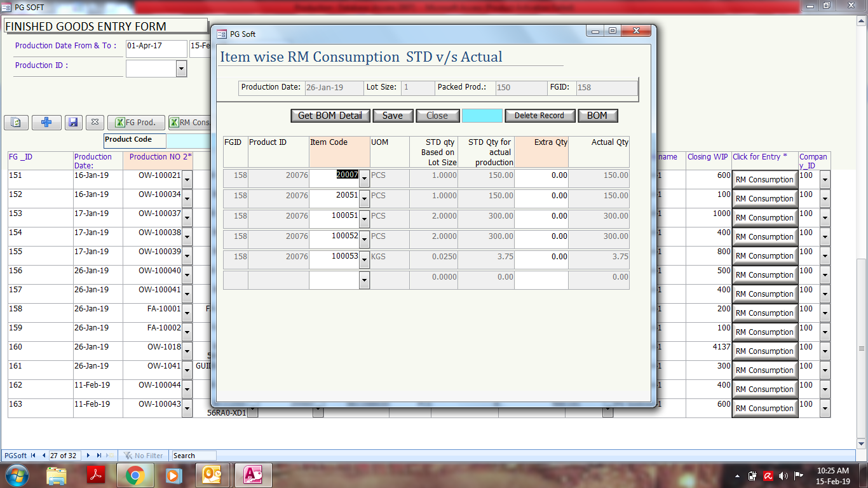
Task: Open Item Code dropdown for 100053
Action: [x=364, y=260]
